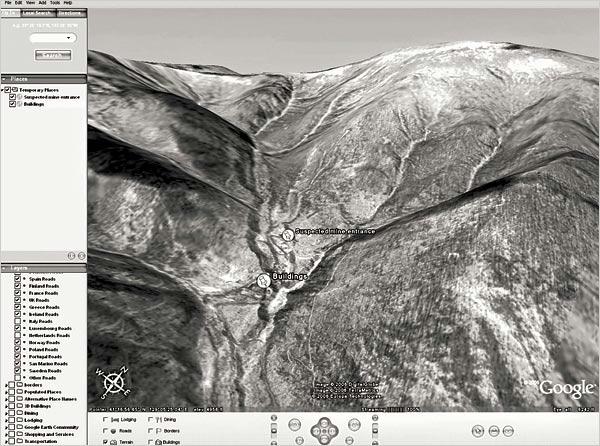Switch to the Directions tab
The width and height of the screenshot is (600, 446).
click(72, 14)
